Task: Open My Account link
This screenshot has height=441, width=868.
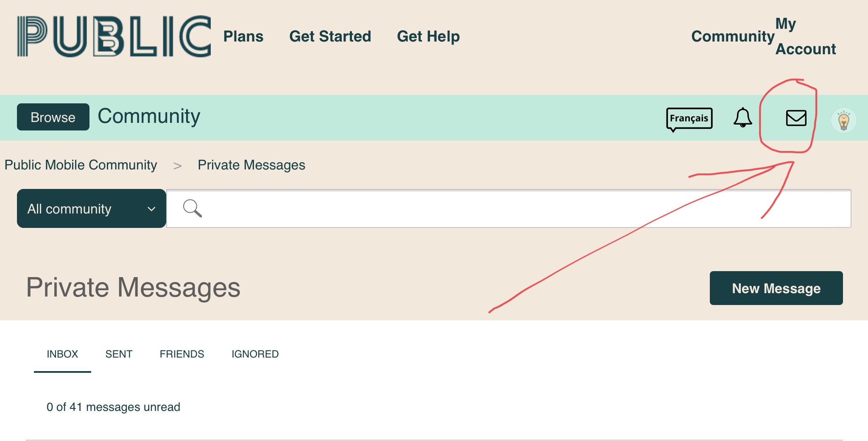Action: 805,37
